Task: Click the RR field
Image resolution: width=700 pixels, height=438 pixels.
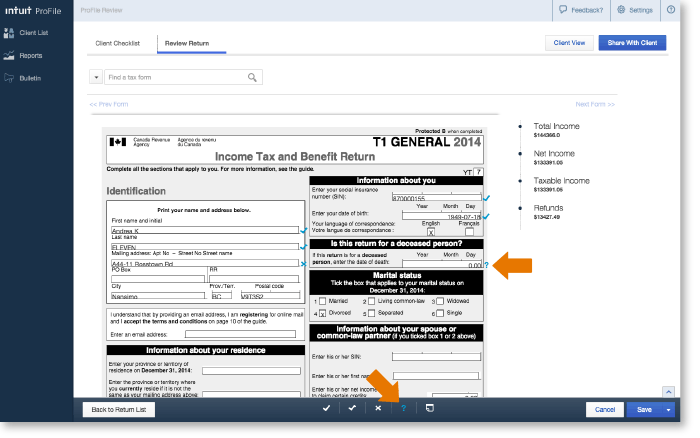Action: point(254,279)
